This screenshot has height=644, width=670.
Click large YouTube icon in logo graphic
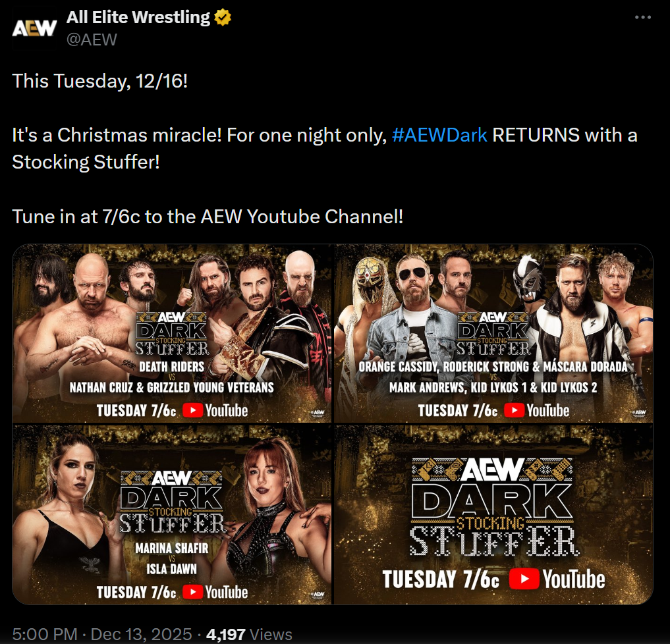click(x=524, y=579)
